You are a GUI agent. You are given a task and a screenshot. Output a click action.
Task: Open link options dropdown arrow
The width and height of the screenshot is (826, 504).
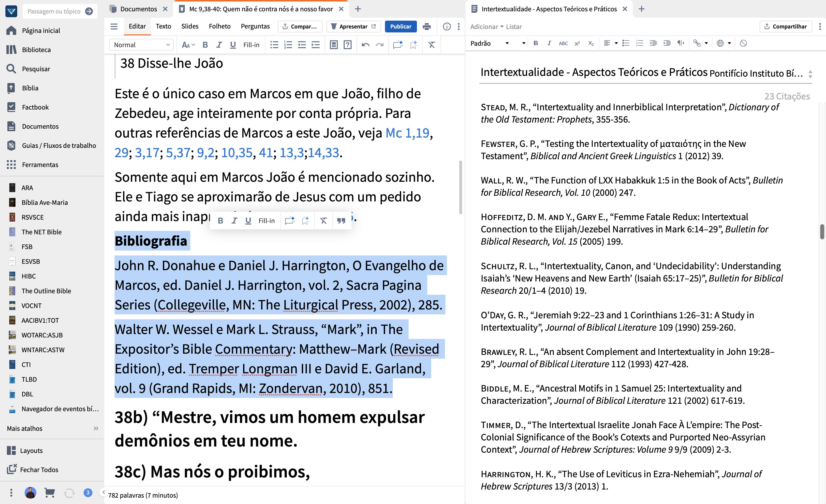706,43
